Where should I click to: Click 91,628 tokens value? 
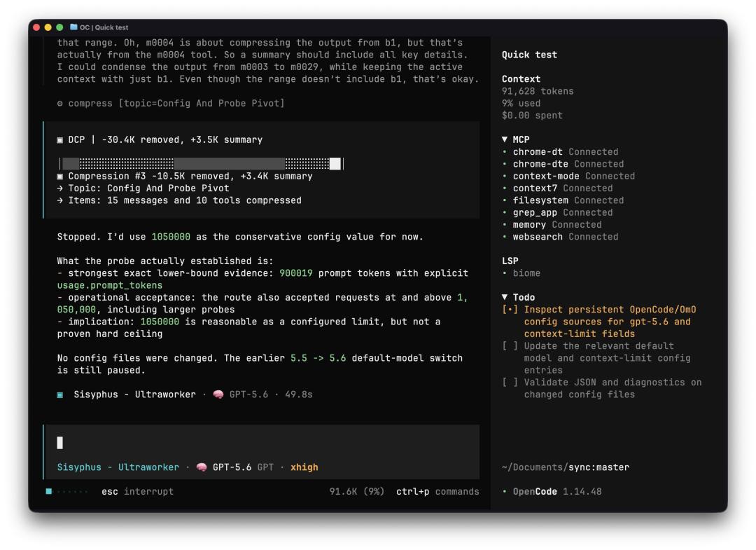click(x=538, y=91)
